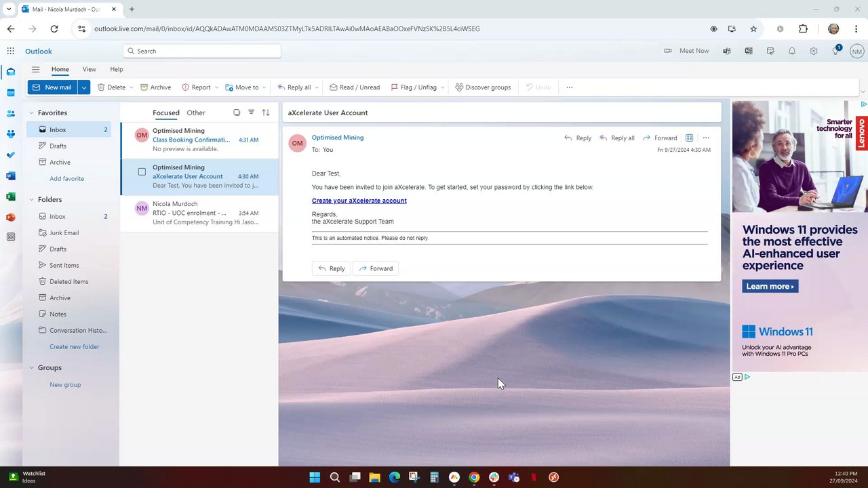Collapse the Groups section

pos(31,368)
